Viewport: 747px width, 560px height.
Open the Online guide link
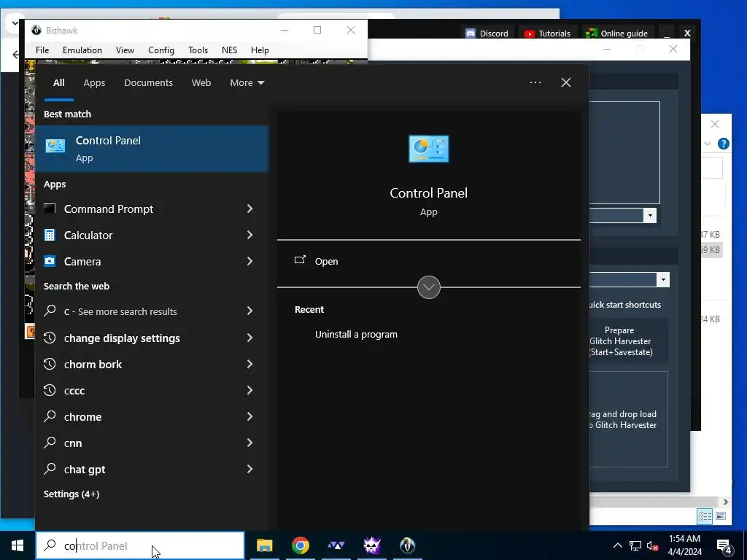[x=617, y=34]
